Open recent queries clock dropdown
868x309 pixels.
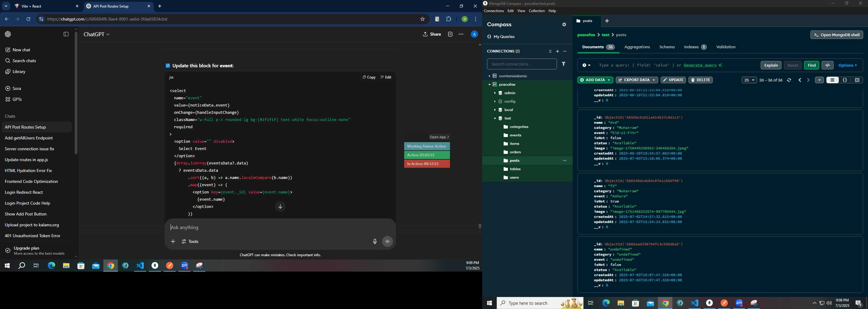(586, 65)
